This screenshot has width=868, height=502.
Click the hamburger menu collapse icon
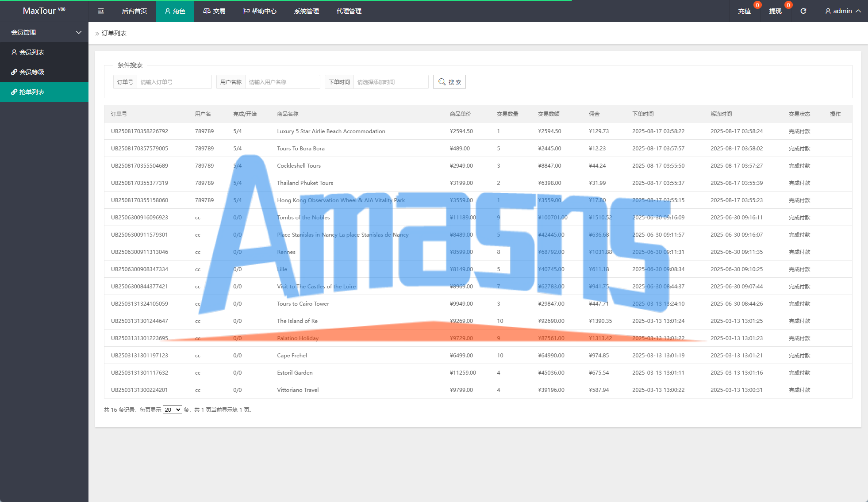pos(101,11)
